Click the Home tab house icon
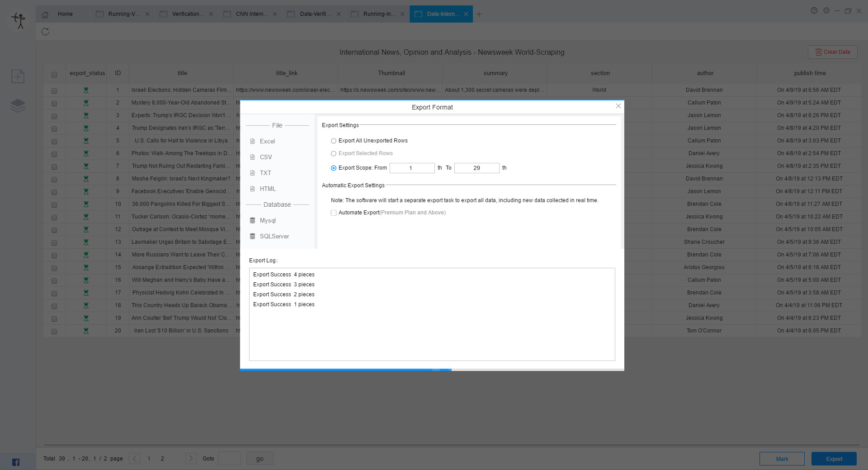 45,14
